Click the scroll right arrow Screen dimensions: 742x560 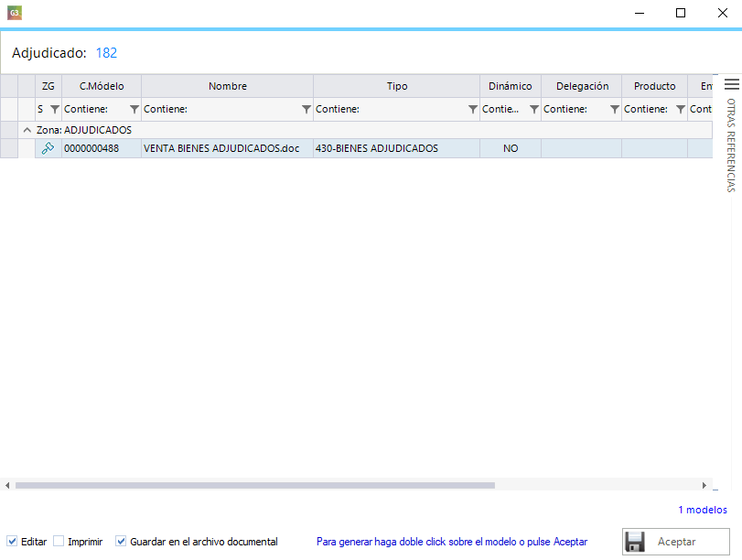pos(704,485)
